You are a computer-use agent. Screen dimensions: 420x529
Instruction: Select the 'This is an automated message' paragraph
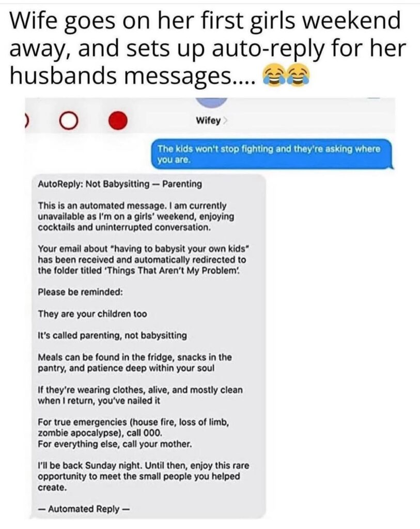[136, 216]
